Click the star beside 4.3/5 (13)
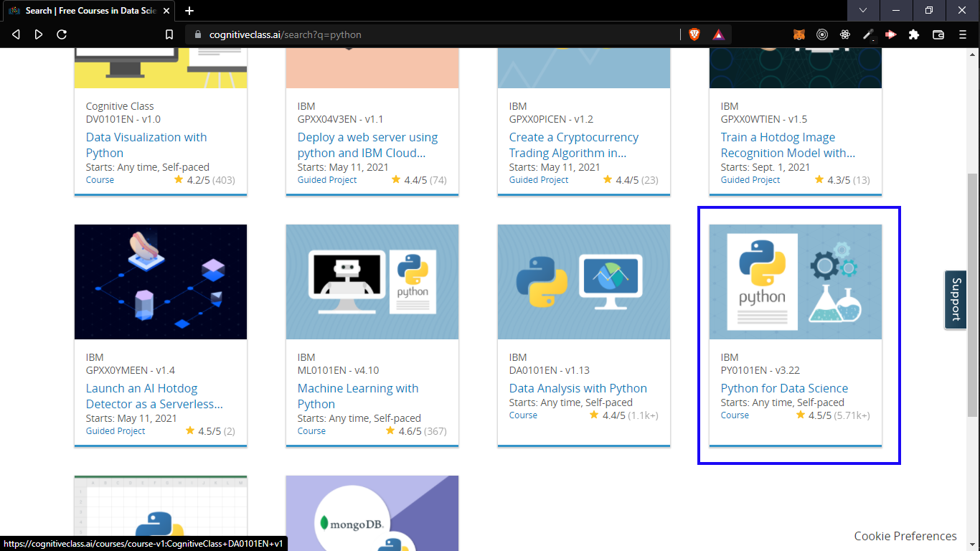The image size is (980, 551). coord(819,179)
